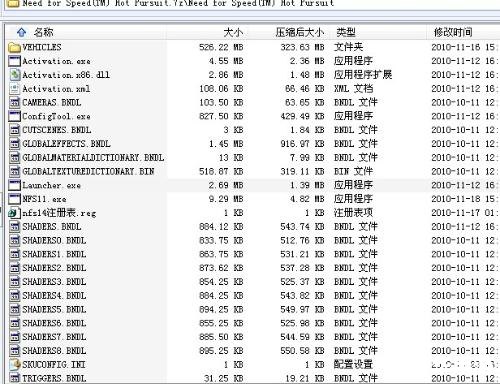Select the folder name VEHICLES

pyautogui.click(x=42, y=47)
